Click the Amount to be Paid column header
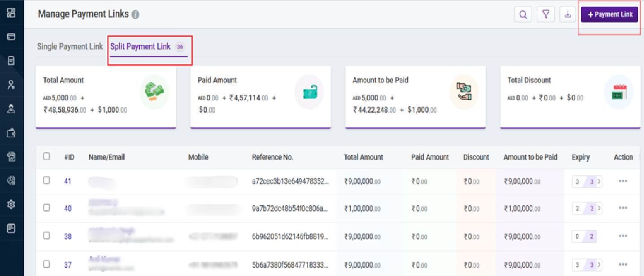The width and height of the screenshot is (644, 276). tap(531, 157)
